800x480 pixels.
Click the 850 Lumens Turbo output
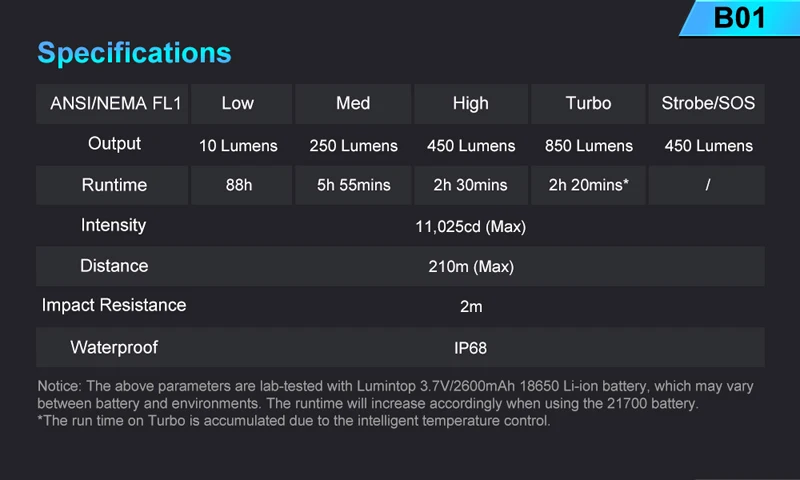pos(588,146)
